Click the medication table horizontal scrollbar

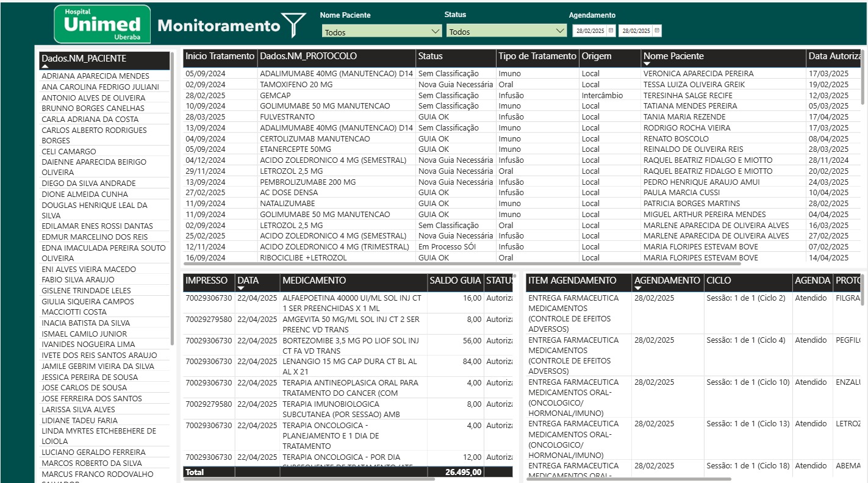(309, 479)
